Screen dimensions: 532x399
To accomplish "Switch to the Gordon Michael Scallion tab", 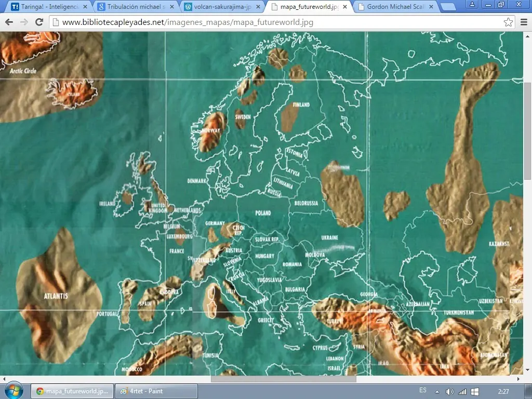I will point(395,6).
